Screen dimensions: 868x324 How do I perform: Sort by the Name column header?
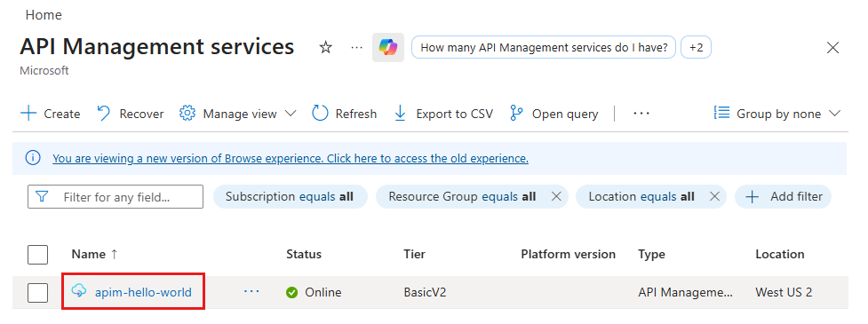[95, 255]
